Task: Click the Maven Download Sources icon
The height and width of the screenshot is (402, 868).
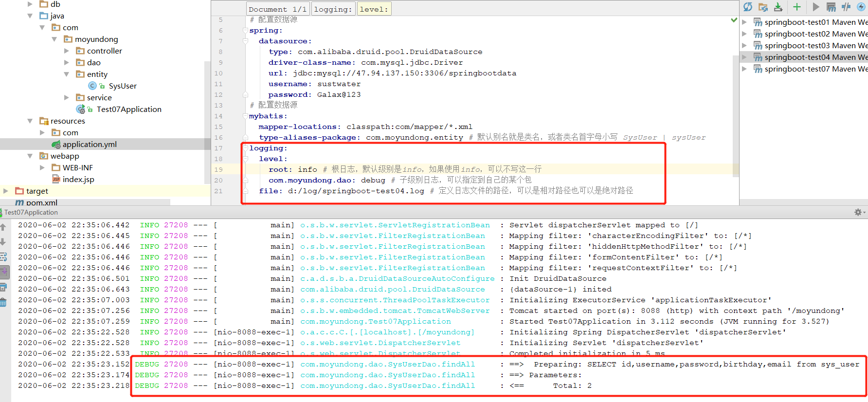Action: coord(778,7)
